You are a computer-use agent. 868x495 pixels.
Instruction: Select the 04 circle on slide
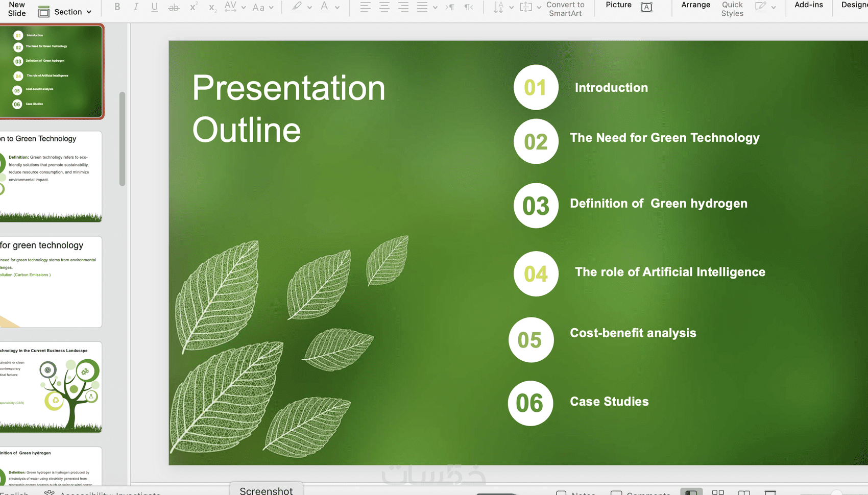click(x=536, y=274)
